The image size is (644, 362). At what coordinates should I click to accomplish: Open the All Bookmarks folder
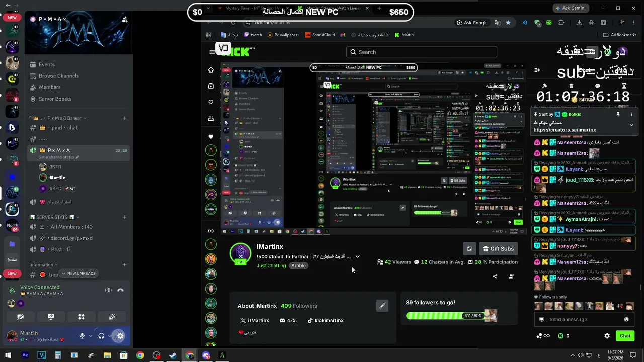click(x=620, y=35)
